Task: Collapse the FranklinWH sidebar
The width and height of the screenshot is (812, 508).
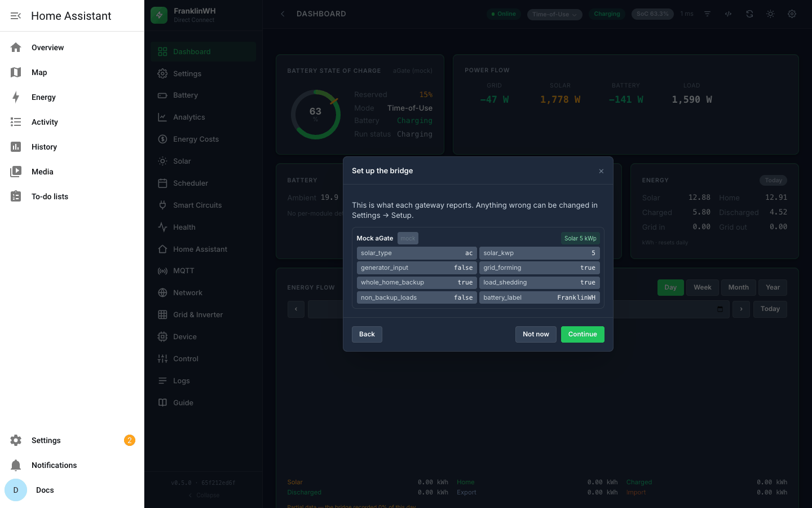Action: [204, 495]
